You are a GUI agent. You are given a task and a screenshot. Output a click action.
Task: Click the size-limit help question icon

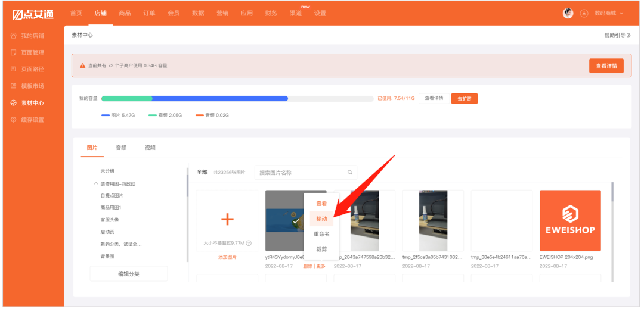tap(249, 243)
